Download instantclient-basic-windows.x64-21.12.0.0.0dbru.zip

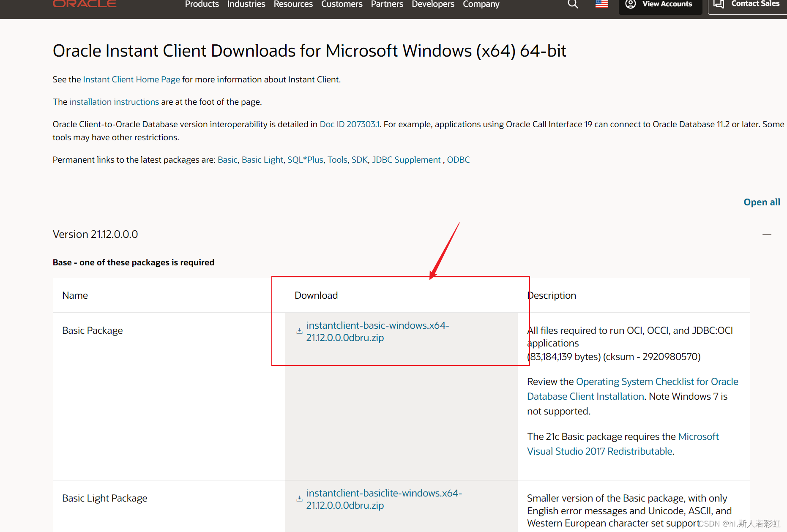tap(377, 331)
